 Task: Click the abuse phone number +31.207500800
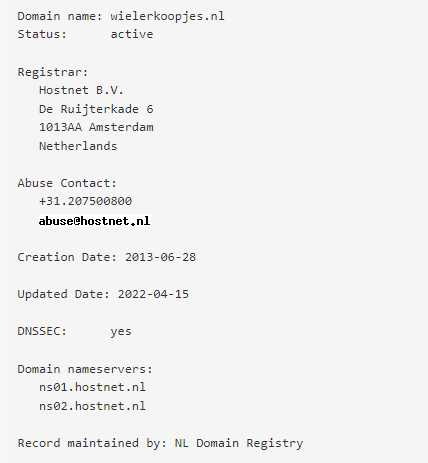[x=85, y=201]
